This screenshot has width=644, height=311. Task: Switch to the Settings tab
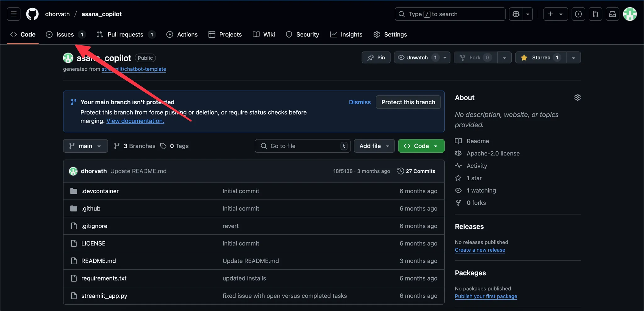pyautogui.click(x=390, y=35)
